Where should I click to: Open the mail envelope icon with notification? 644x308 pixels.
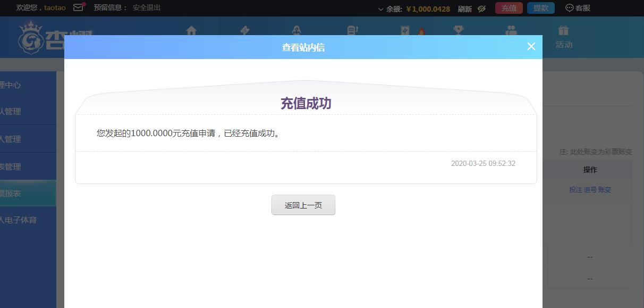[x=79, y=7]
